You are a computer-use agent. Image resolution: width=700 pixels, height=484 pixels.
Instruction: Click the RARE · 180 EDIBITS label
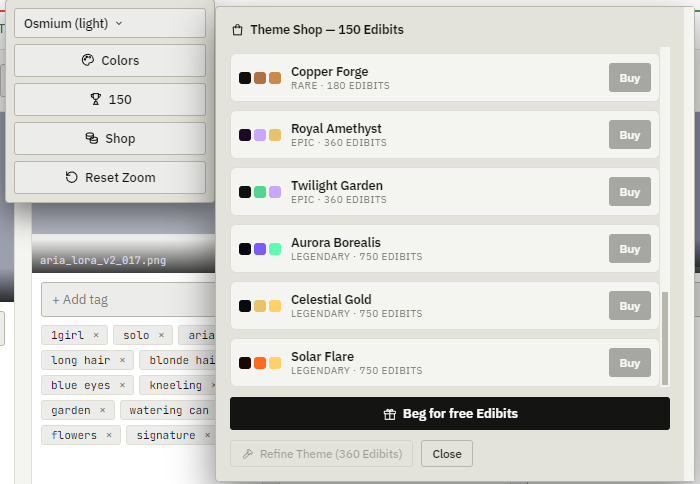tap(340, 86)
